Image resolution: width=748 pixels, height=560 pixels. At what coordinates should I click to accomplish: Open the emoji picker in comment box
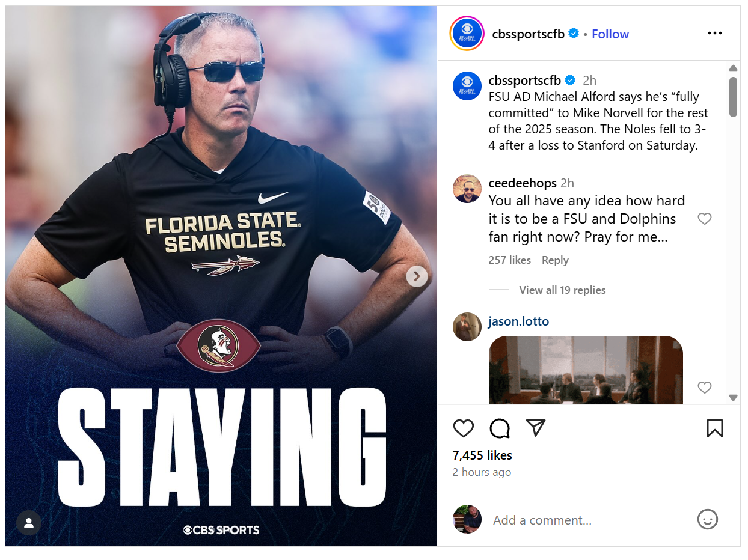(x=707, y=520)
